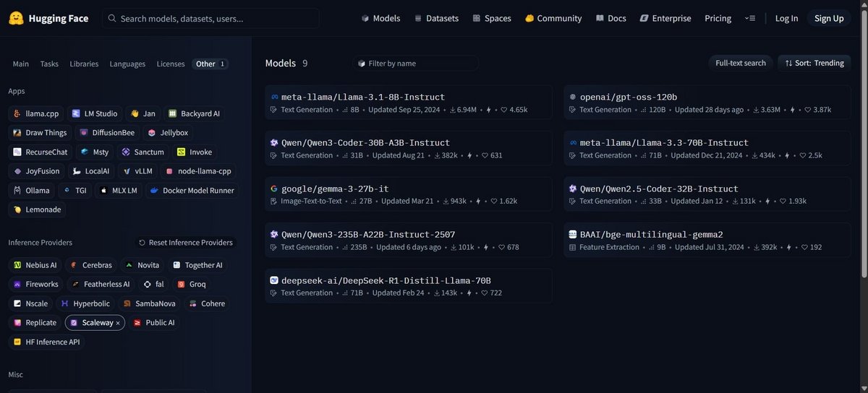Image resolution: width=868 pixels, height=393 pixels.
Task: Switch to the Licenses filter tab
Action: coord(171,64)
